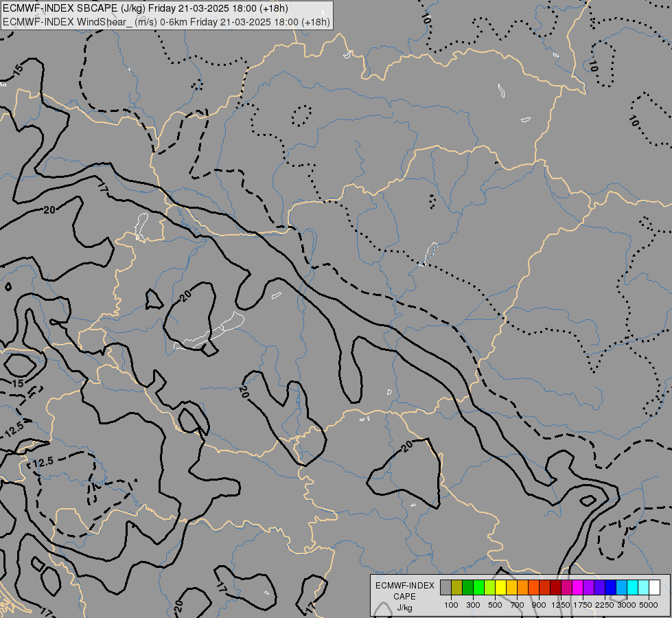672x618 pixels.
Task: Pick the dark maroon-red legend swatch
Action: 556,587
